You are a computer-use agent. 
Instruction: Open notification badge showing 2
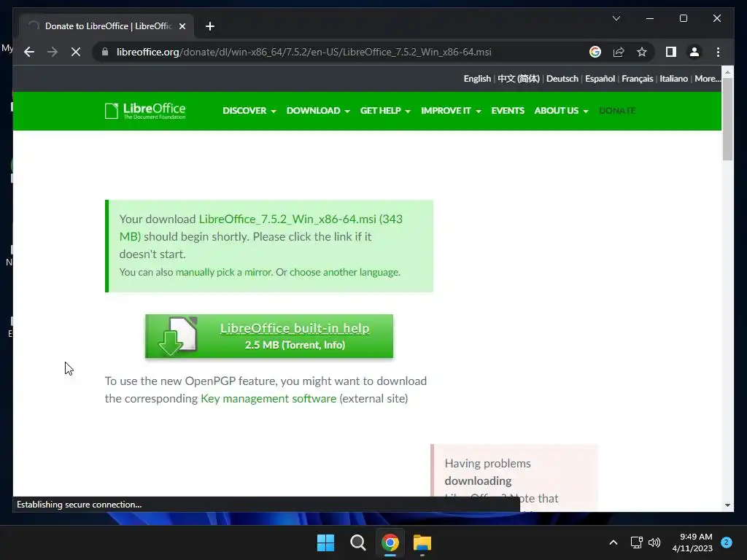(x=726, y=542)
